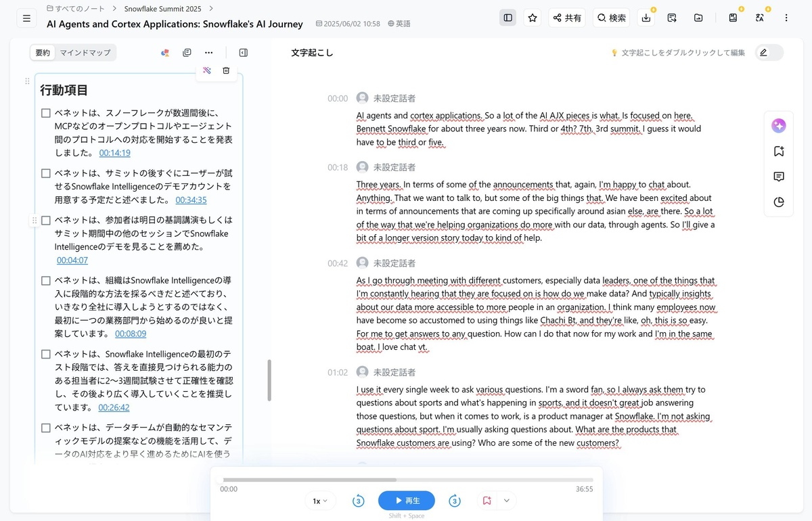812x521 pixels.
Task: Click the 検索 search button
Action: [x=611, y=18]
